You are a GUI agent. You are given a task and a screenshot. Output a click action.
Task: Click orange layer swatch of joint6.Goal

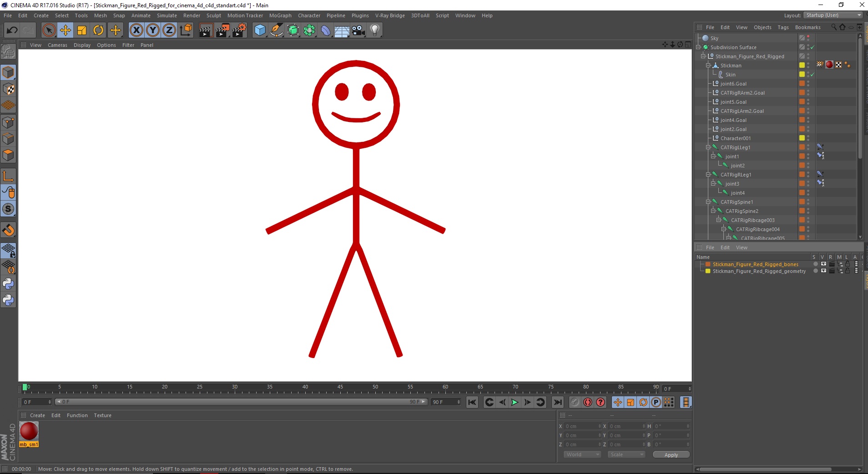click(x=802, y=83)
